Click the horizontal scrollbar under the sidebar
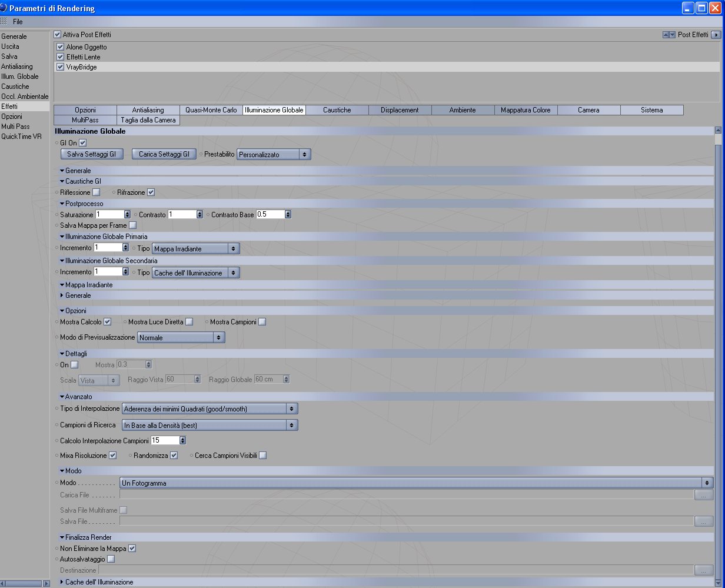Screen dimensions: 725x588 click(25, 583)
